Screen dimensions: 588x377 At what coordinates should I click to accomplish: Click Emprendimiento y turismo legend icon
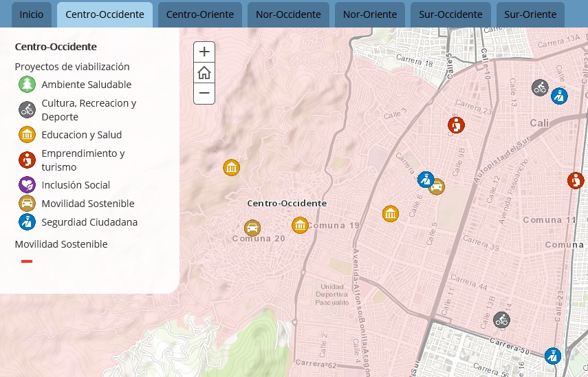(x=27, y=160)
